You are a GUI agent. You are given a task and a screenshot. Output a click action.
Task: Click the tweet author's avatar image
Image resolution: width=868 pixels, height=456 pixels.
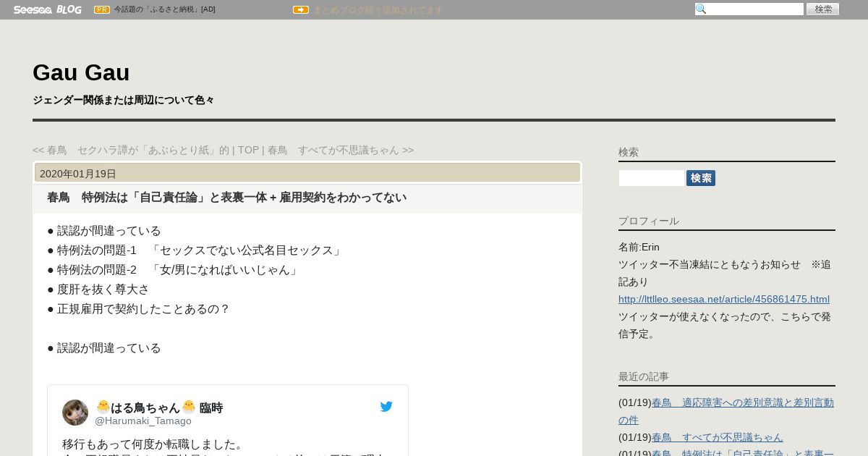point(75,413)
